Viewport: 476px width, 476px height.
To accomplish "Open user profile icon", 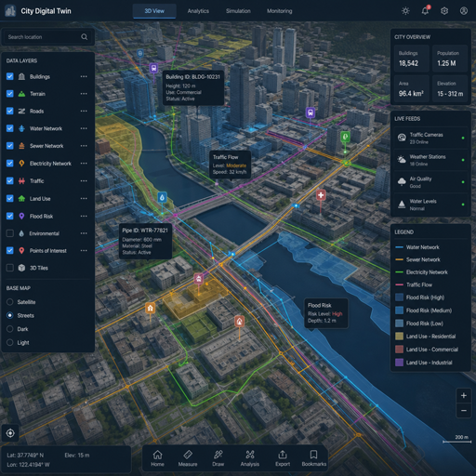I will (x=464, y=11).
